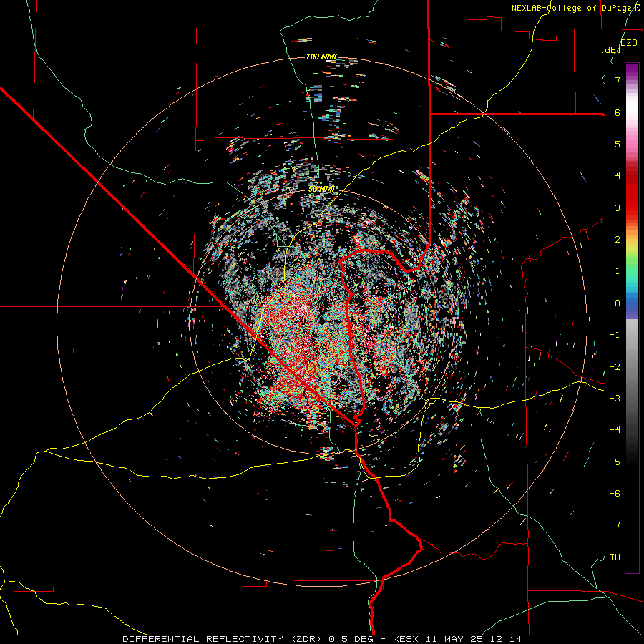The width and height of the screenshot is (644, 644).
Task: Click the 11 MAY 25 date text
Action: click(x=454, y=639)
